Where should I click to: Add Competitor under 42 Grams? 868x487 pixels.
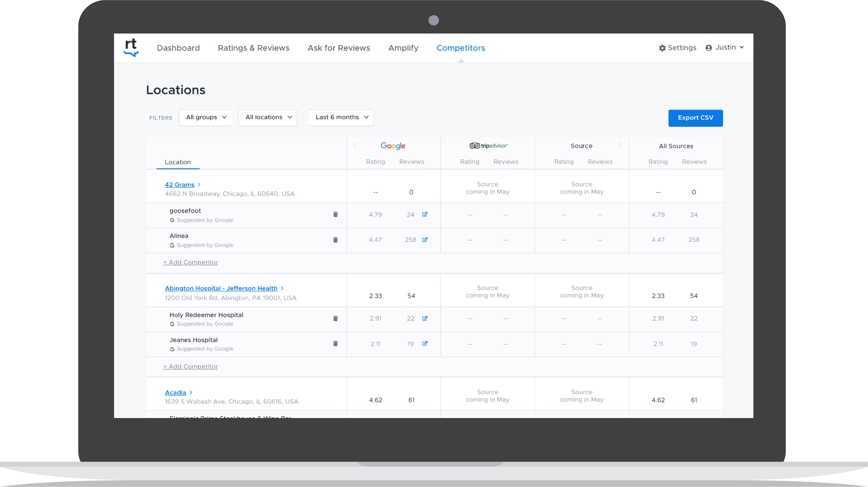click(191, 262)
